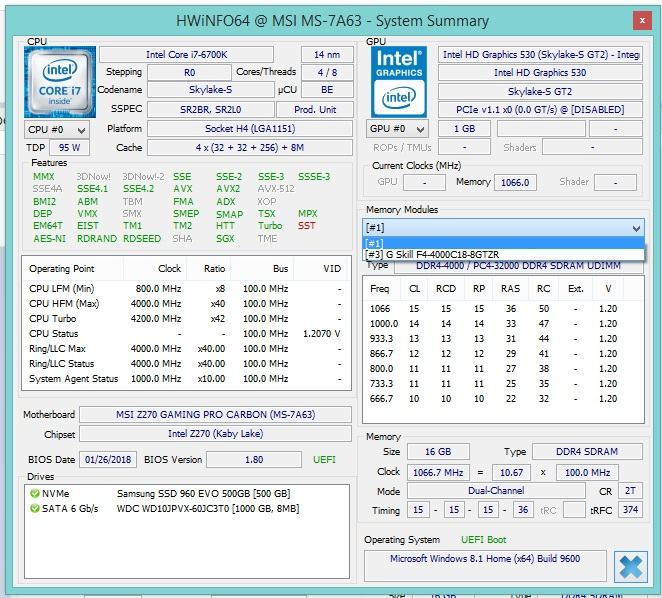
Task: Click the SSPEC SR2BR, SR2L0 field
Action: coord(211,110)
